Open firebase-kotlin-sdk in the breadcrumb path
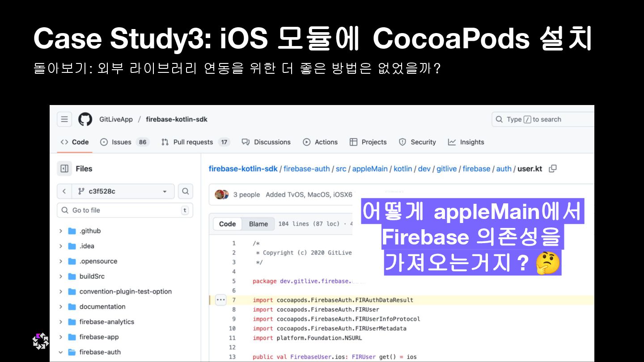644x362 pixels. coord(243,168)
